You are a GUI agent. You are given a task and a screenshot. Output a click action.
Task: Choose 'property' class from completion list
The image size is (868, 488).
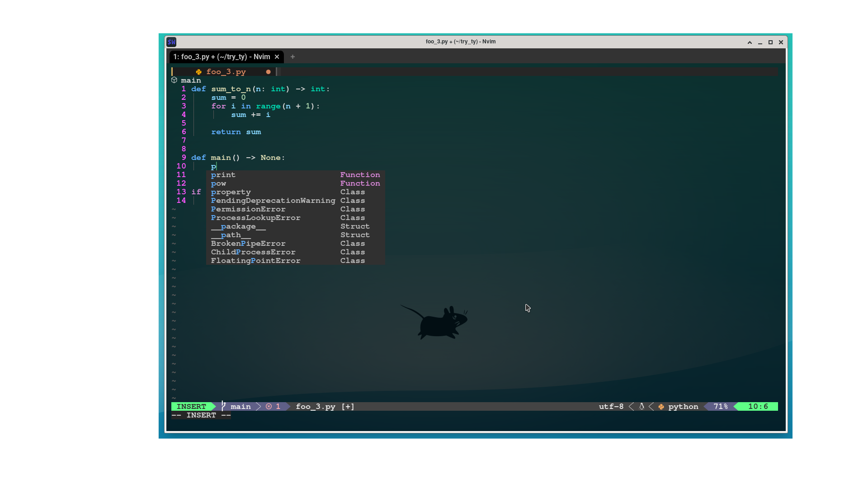pos(231,192)
